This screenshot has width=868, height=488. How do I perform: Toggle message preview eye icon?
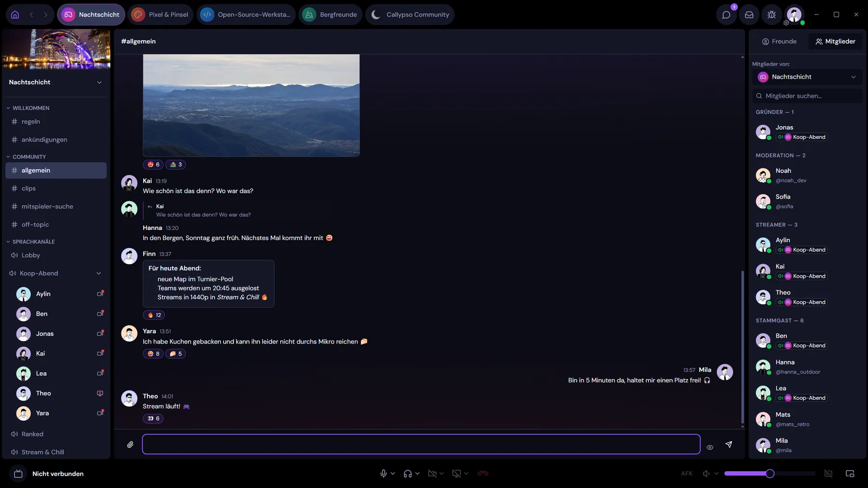pos(710,448)
